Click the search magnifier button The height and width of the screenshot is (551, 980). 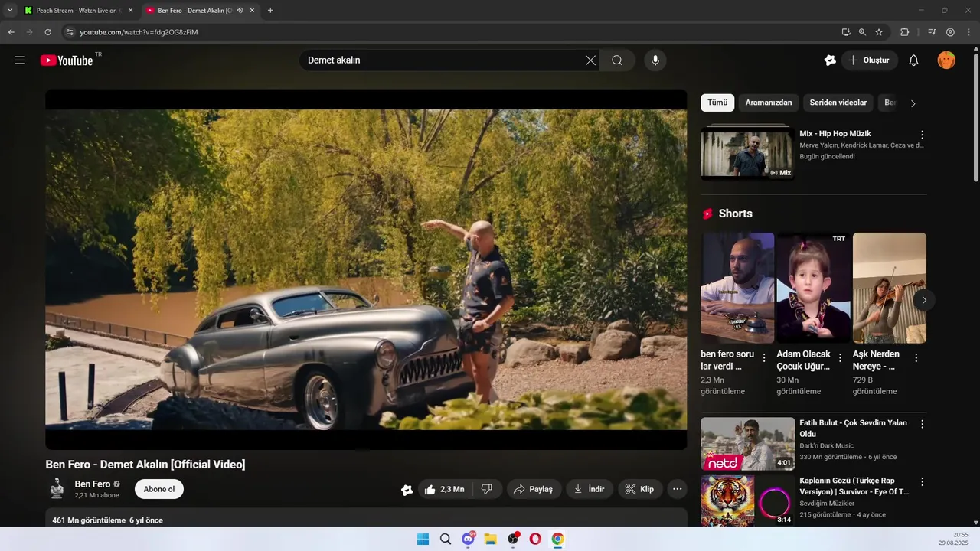617,60
